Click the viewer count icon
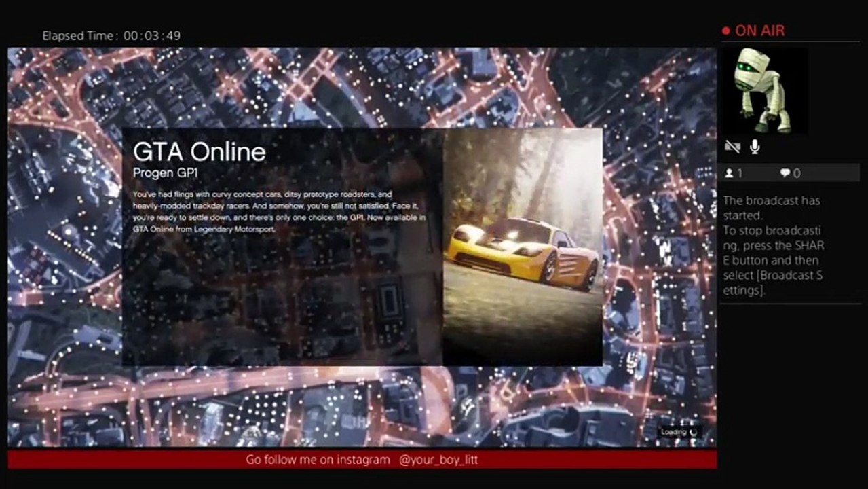The height and width of the screenshot is (489, 868). (x=730, y=173)
